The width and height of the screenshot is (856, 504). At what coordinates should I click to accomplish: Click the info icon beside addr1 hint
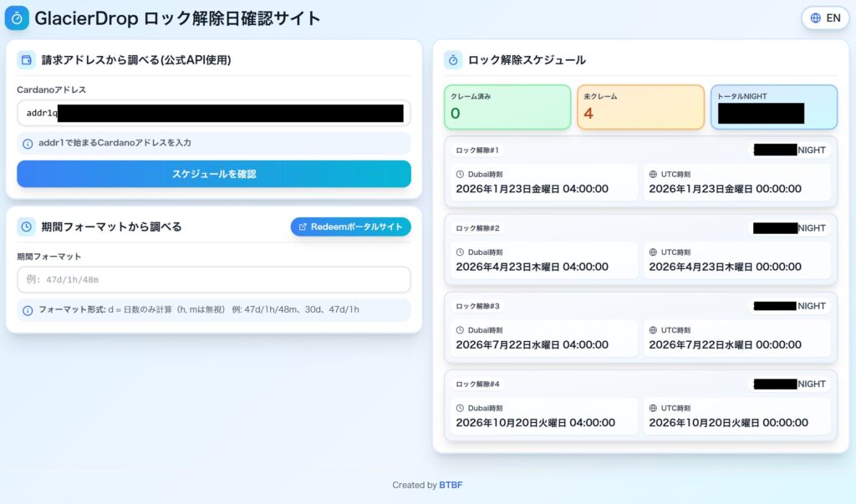(x=28, y=143)
